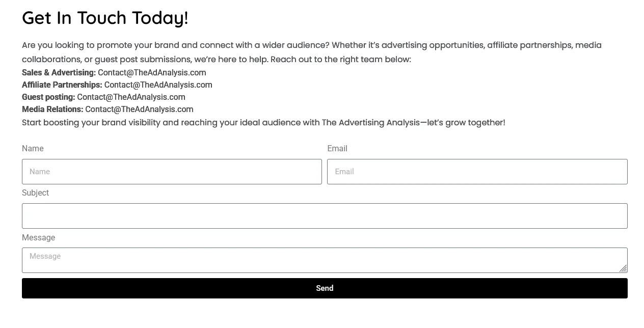Image resolution: width=644 pixels, height=328 pixels.
Task: Click the bold Affiliate Partnerships label
Action: 62,85
